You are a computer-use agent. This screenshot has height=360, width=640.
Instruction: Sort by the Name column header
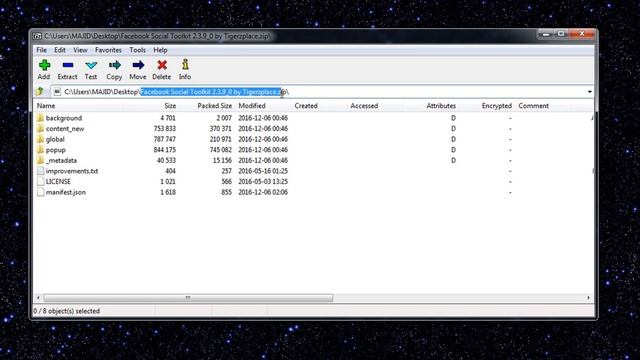click(46, 106)
